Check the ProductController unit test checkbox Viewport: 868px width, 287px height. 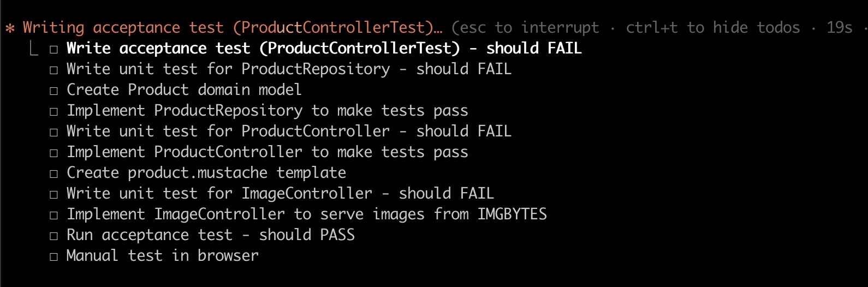point(53,133)
